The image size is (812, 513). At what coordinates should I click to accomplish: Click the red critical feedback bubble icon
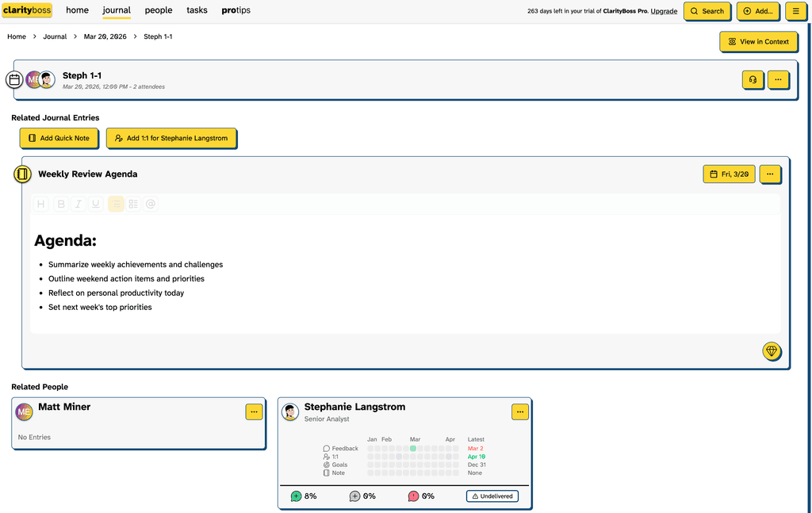413,496
